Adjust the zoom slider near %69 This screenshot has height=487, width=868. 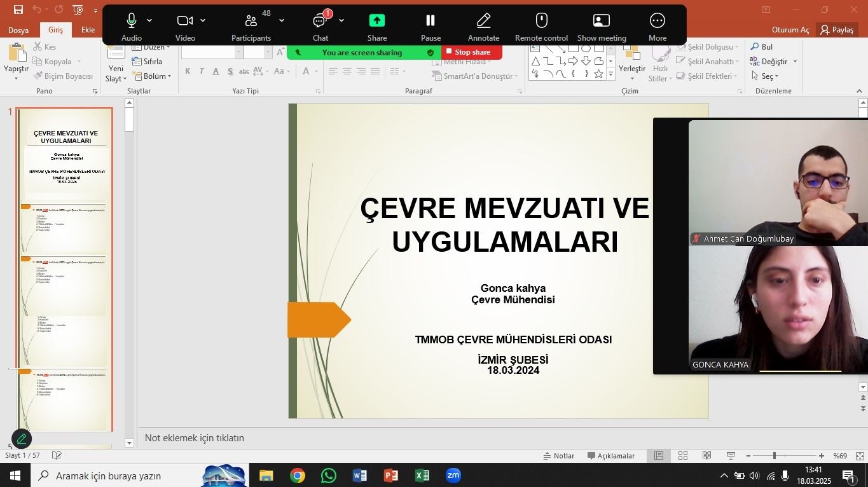[x=775, y=455]
